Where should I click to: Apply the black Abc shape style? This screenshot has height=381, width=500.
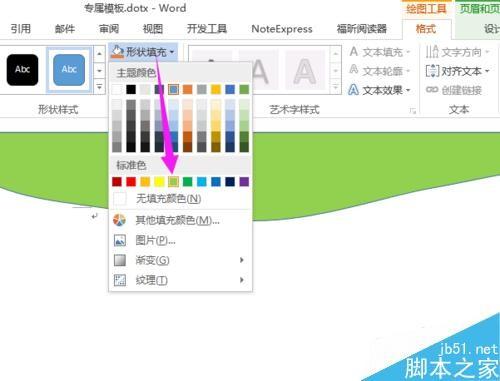pos(22,70)
